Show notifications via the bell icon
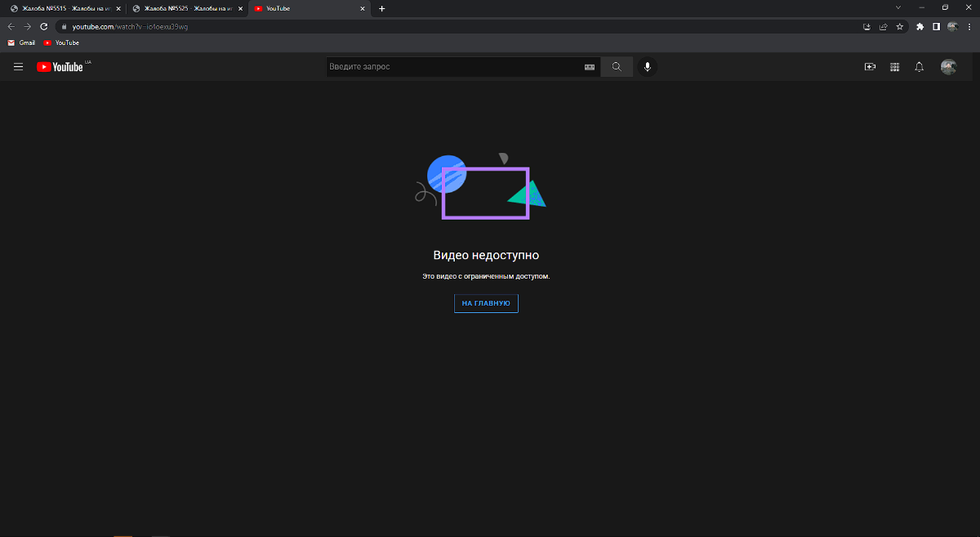 pyautogui.click(x=919, y=67)
